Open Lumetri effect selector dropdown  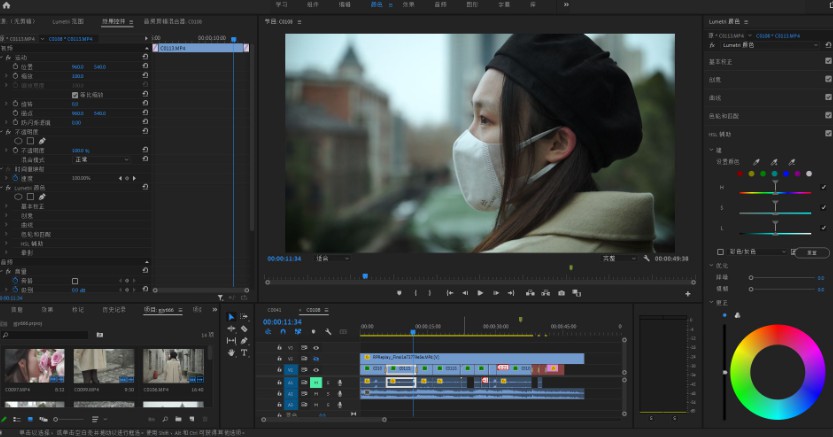tap(769, 46)
